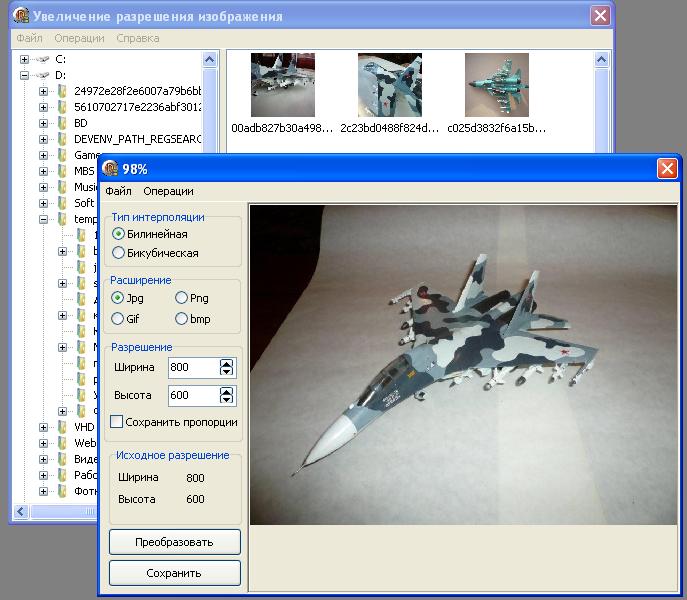Select the bmp format radio button

point(181,319)
